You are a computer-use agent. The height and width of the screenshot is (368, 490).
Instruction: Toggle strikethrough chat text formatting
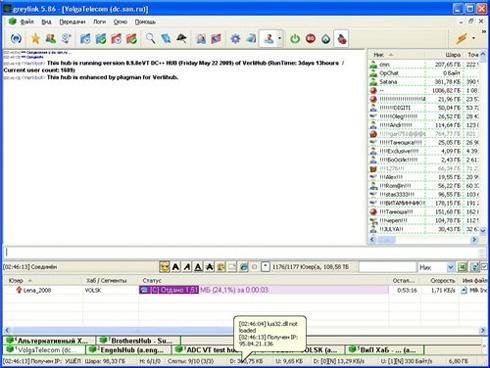210,267
